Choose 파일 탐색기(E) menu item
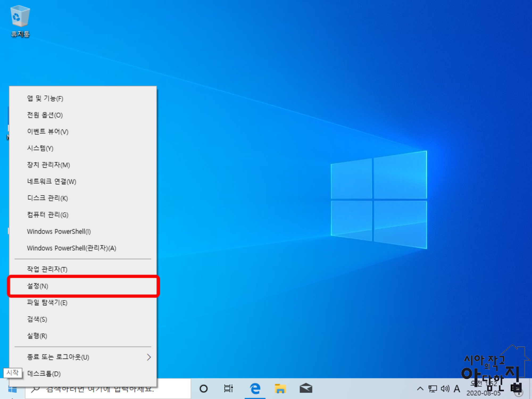 83,303
